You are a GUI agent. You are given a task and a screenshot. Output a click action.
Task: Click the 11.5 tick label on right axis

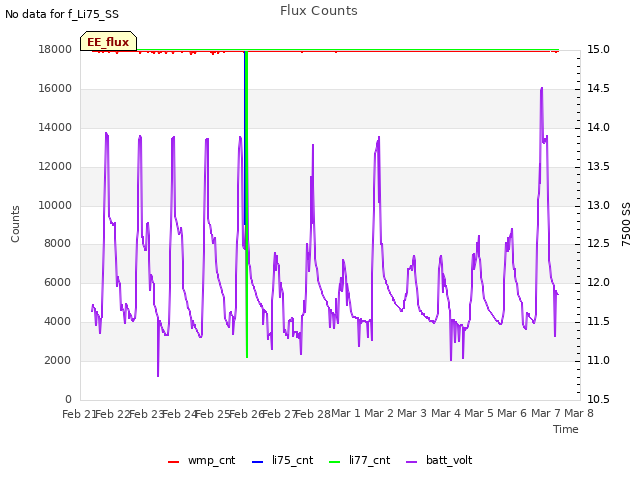pos(598,322)
